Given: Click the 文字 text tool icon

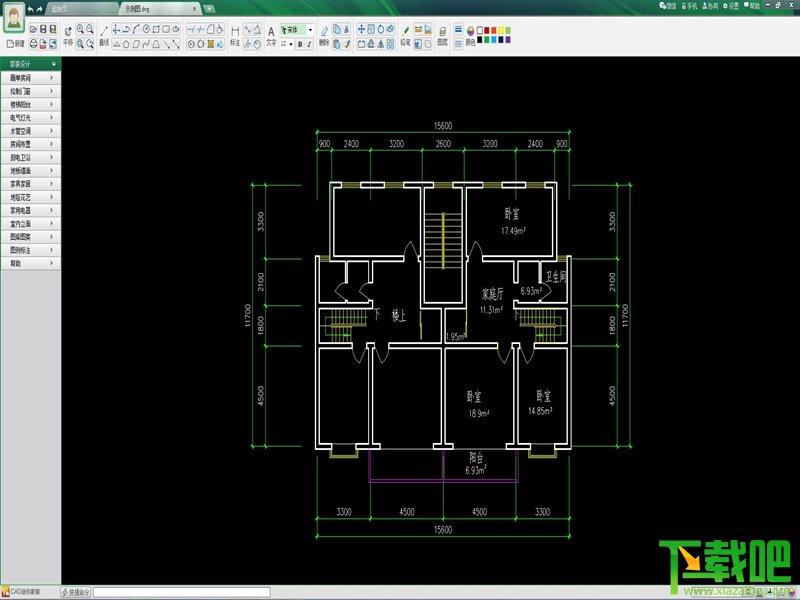Looking at the screenshot, I should tap(271, 32).
